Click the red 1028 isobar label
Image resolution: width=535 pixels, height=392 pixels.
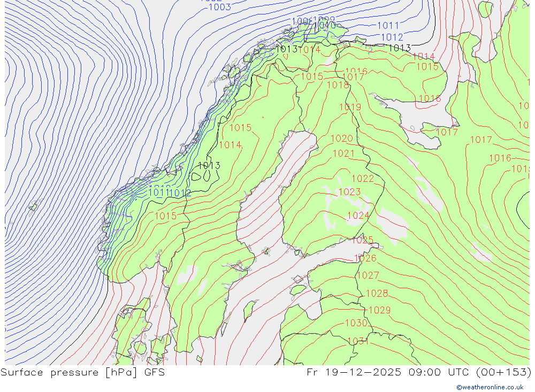tap(377, 294)
